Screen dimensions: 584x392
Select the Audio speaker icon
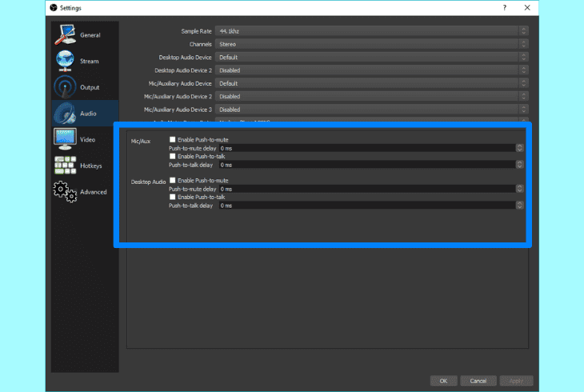(65, 113)
